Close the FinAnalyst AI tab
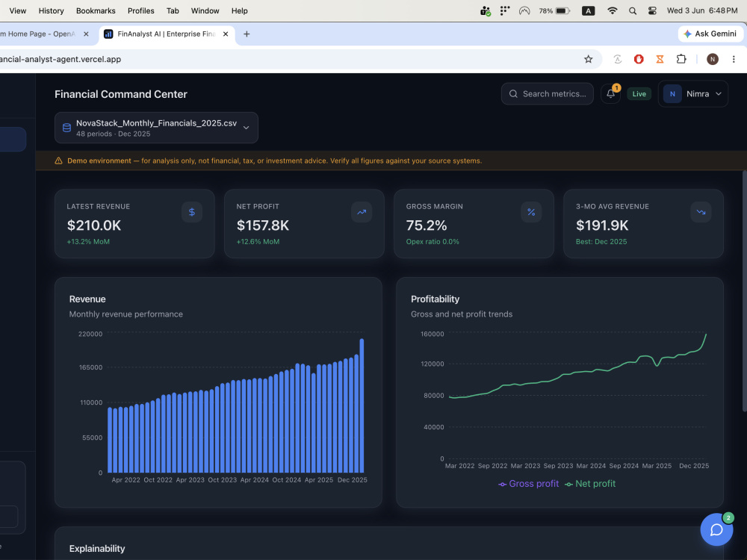 [226, 34]
